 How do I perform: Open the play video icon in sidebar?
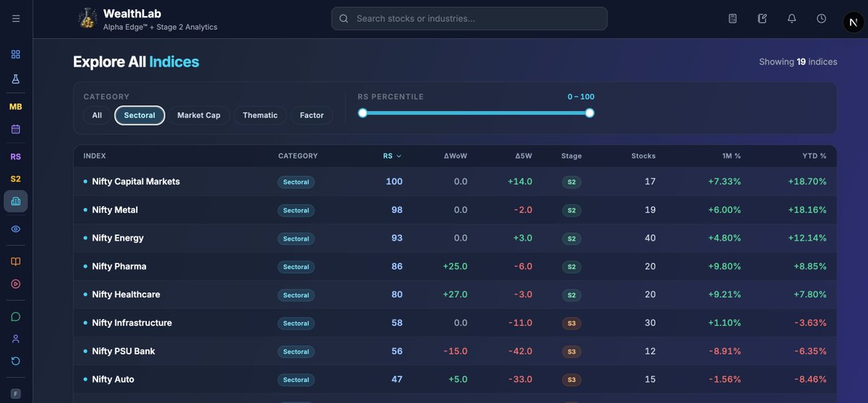(x=16, y=284)
